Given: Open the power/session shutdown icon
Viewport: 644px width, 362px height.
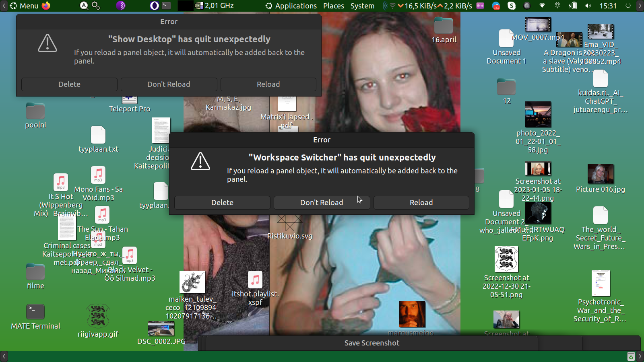Looking at the screenshot, I should point(628,6).
